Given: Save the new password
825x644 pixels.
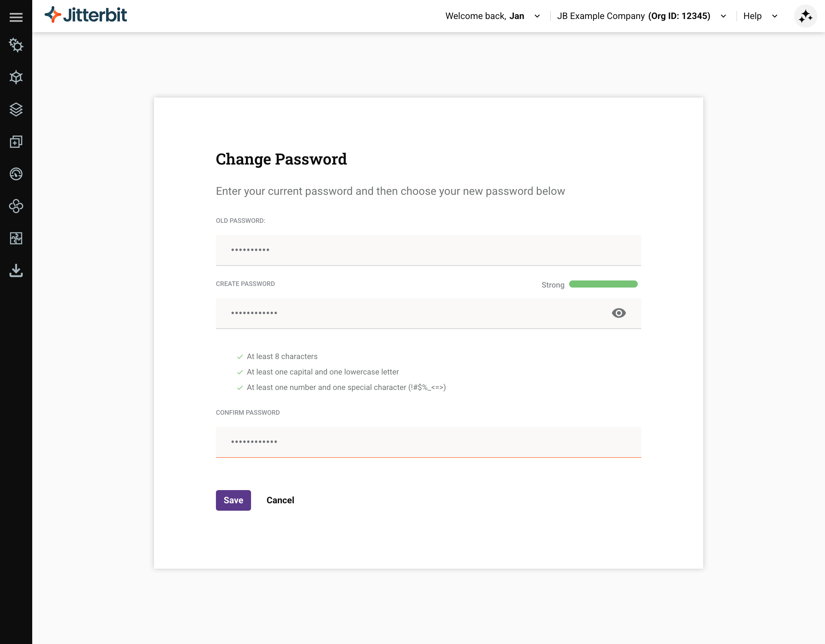Looking at the screenshot, I should click(x=233, y=500).
